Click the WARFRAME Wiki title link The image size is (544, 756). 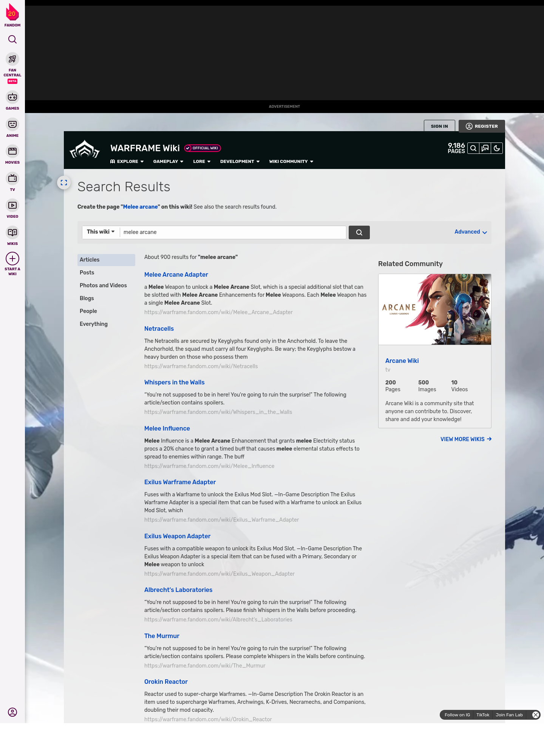tap(145, 148)
